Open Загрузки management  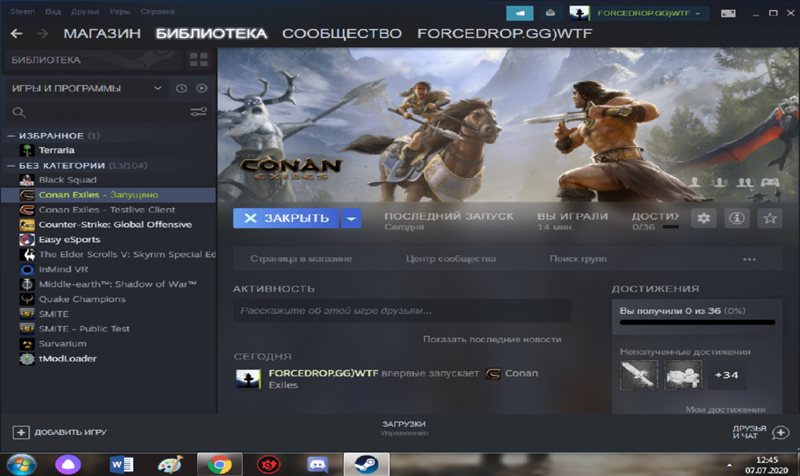[404, 428]
